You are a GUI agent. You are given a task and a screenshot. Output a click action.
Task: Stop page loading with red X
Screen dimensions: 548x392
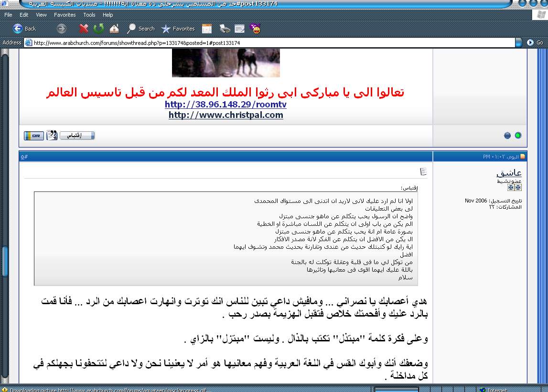point(84,29)
